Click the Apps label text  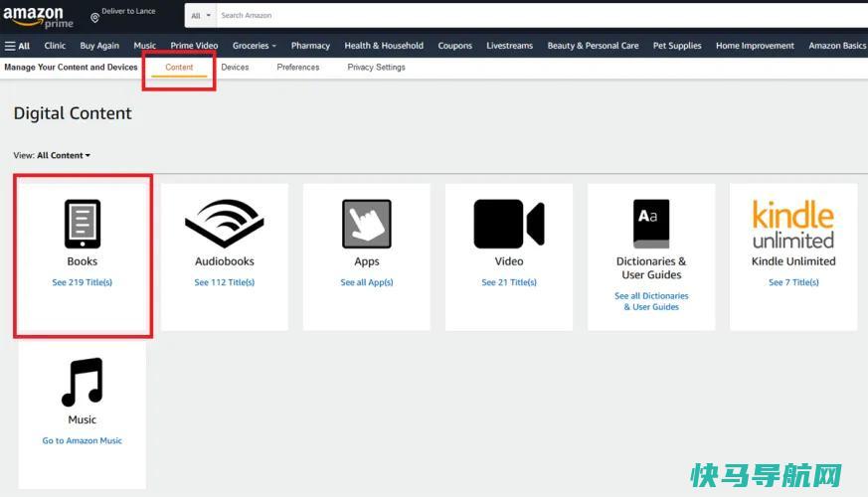pos(367,261)
